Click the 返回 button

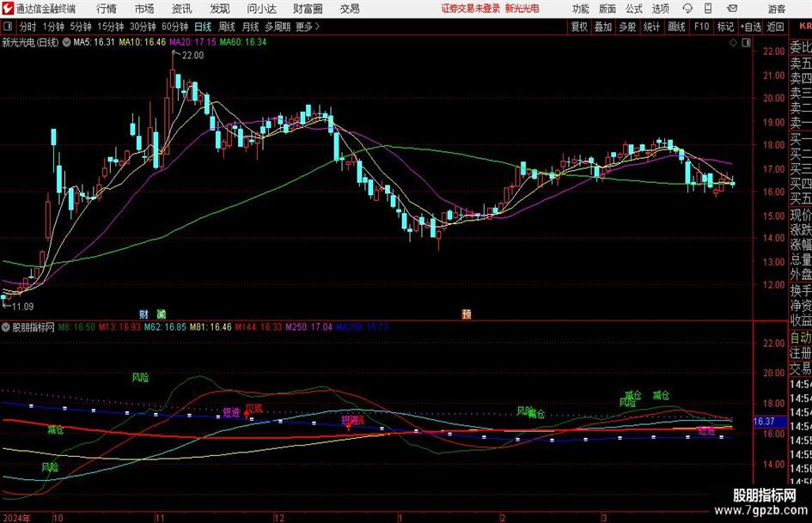[x=775, y=27]
